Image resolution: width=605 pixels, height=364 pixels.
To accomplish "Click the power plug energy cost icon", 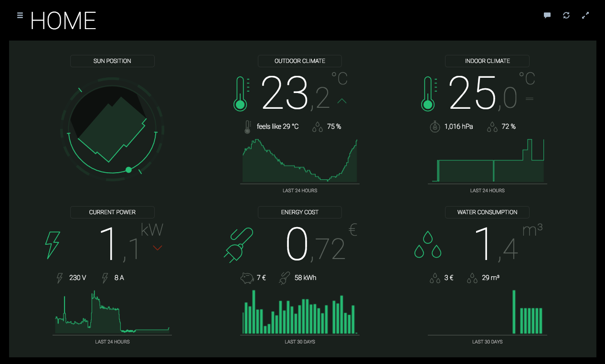I will pos(238,245).
